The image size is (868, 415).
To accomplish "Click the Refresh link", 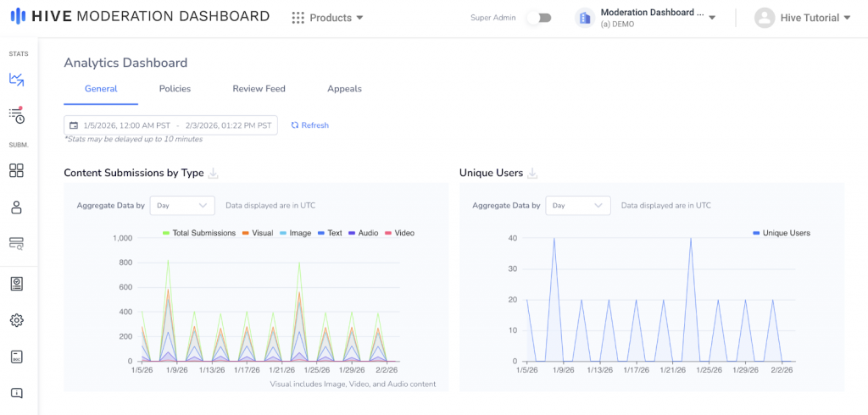I will 309,125.
